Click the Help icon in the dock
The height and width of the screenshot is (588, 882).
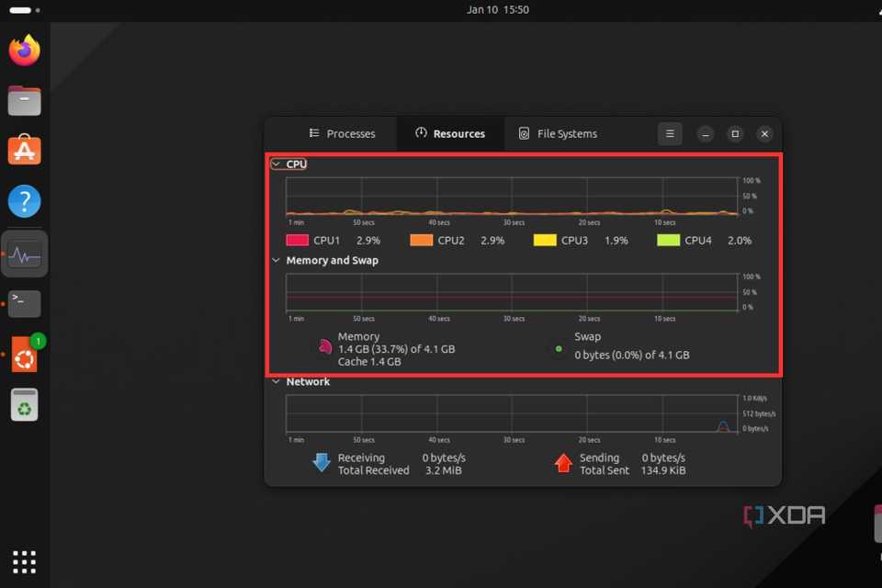(24, 201)
